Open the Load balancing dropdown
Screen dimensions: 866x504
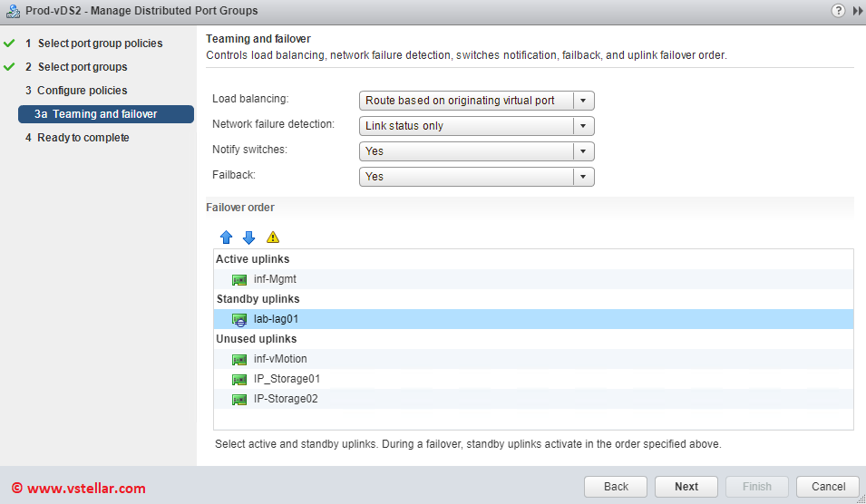pos(477,101)
